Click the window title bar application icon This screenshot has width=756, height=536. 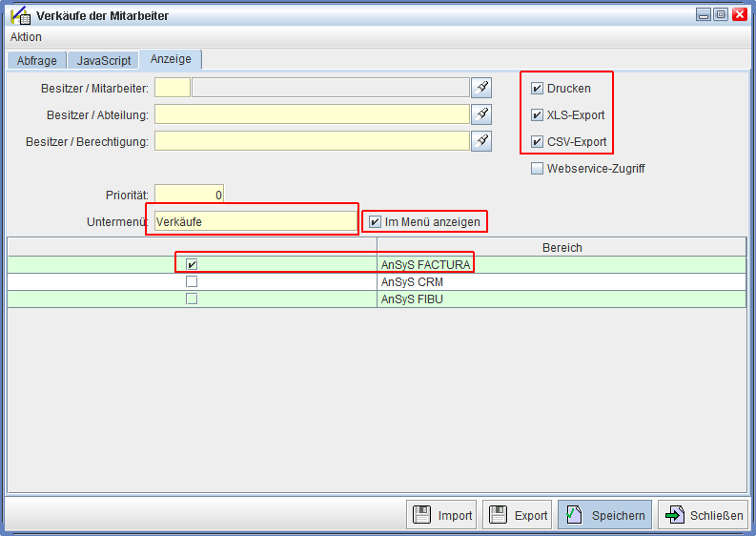pos(19,15)
